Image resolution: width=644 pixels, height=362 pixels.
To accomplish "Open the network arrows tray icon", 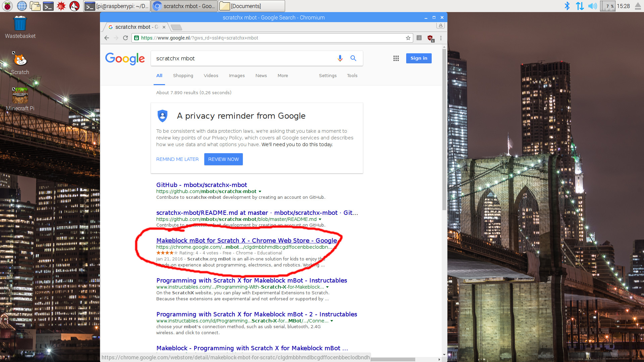I will pyautogui.click(x=580, y=6).
